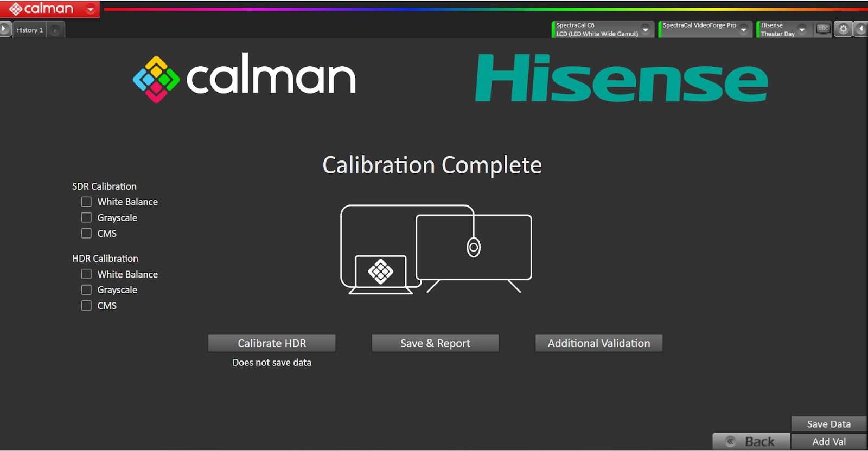Expand the left side panel arrow
This screenshot has width=868, height=451.
point(5,29)
